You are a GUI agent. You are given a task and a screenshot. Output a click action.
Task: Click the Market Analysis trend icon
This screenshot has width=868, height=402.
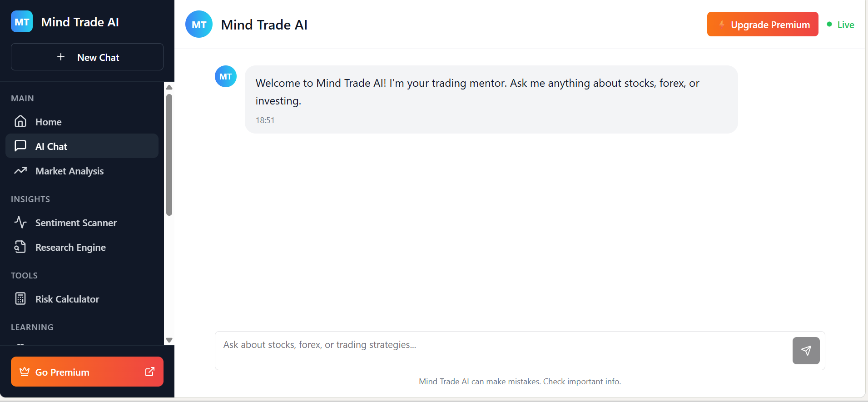(21, 171)
